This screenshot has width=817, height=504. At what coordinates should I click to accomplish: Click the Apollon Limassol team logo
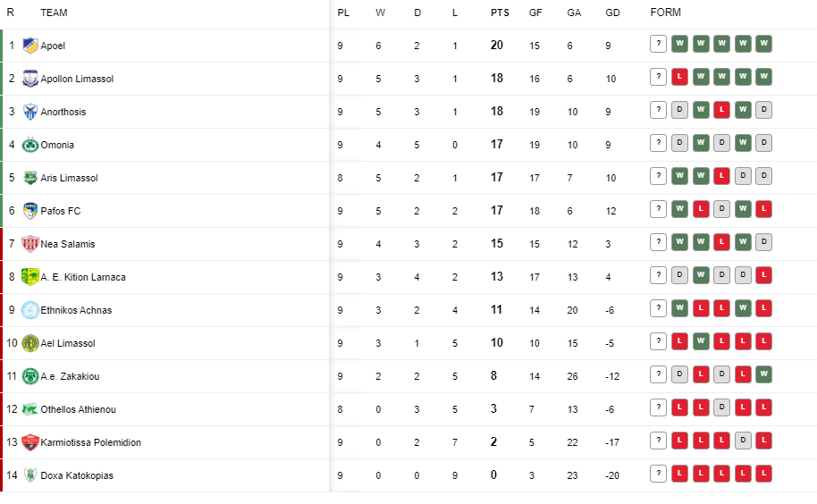point(30,79)
